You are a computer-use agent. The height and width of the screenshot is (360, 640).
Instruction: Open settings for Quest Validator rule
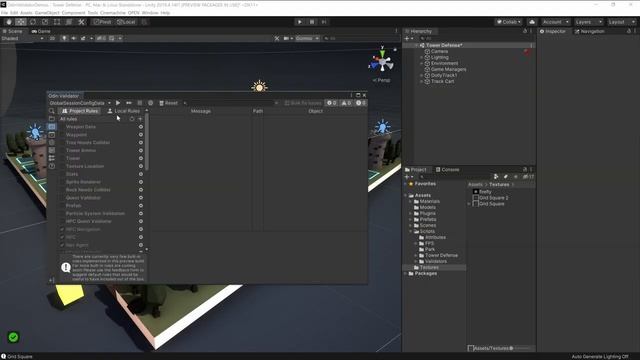[141, 198]
